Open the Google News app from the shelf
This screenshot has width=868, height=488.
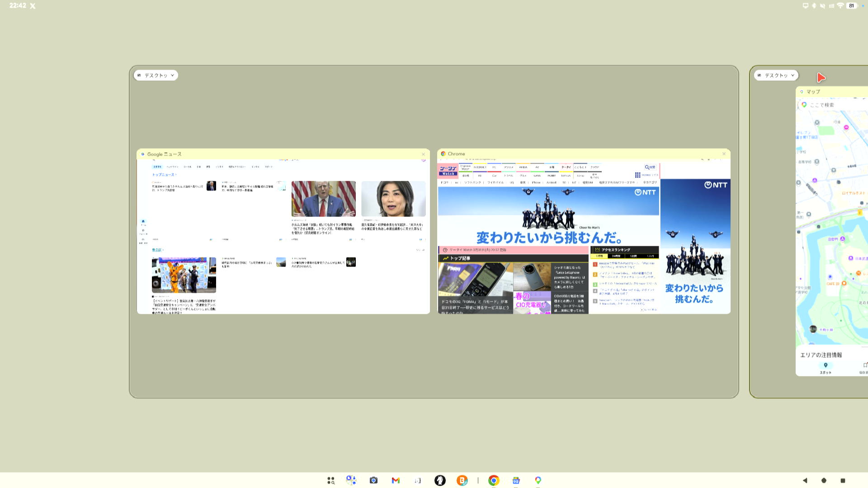[x=516, y=480]
